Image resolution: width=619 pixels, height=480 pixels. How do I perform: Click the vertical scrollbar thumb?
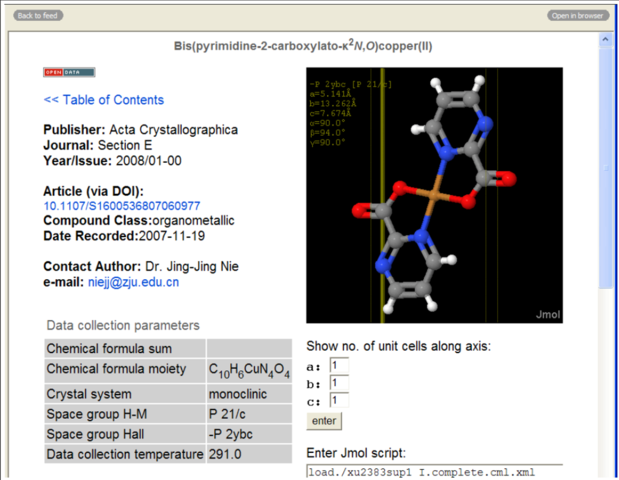tap(605, 168)
